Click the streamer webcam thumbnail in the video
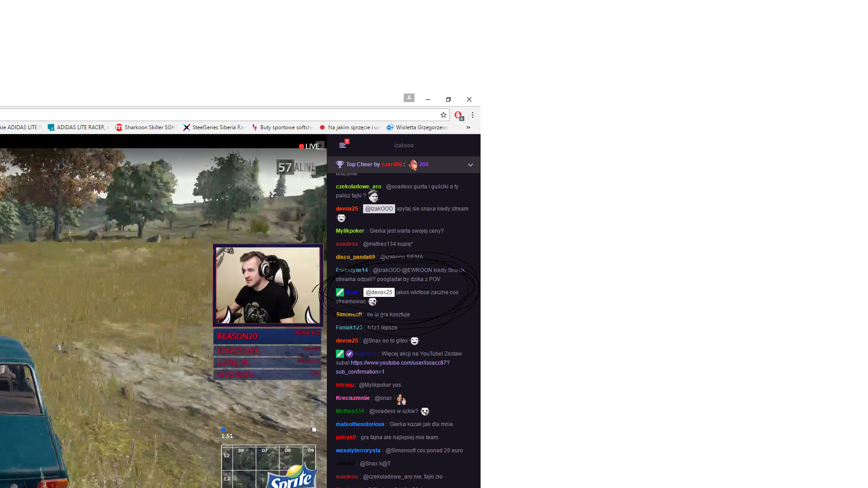Viewport: 868px width, 488px height. [x=268, y=285]
